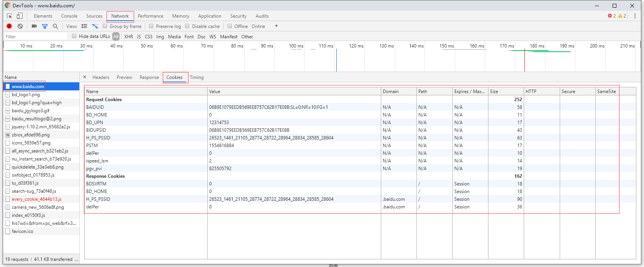The image size is (644, 267).
Task: Filter requests by Doc type
Action: (202, 37)
